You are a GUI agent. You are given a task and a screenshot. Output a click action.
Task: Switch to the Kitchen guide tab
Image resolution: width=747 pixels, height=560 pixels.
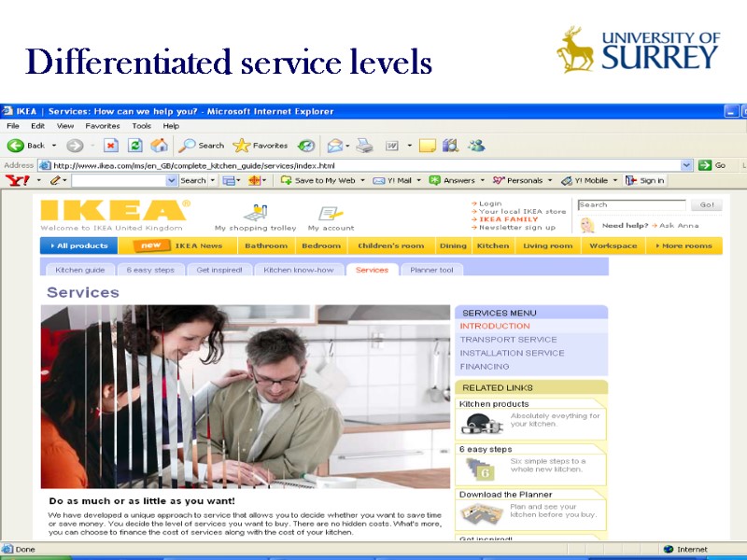pos(80,270)
